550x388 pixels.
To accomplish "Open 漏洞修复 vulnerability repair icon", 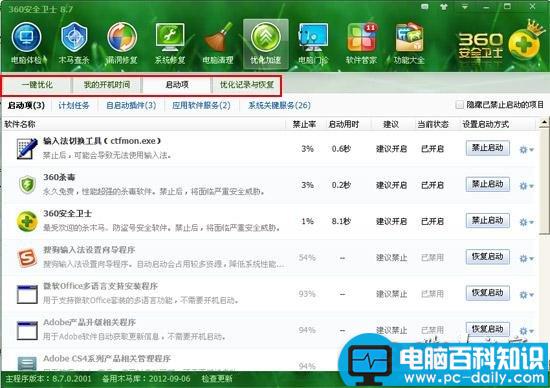I will [122, 43].
